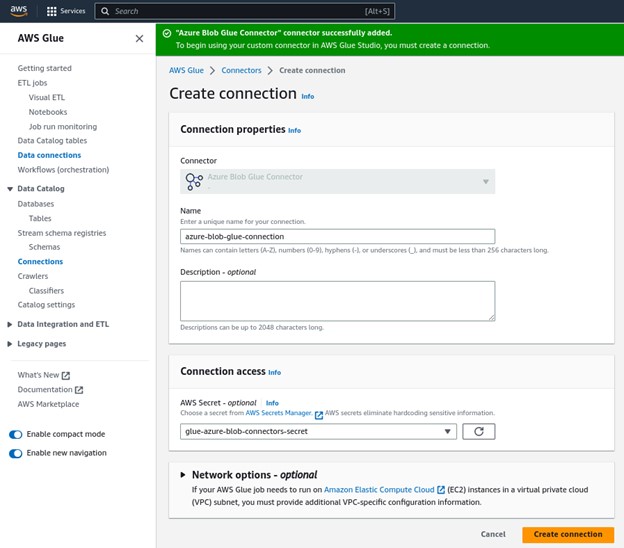This screenshot has width=624, height=548.
Task: Focus the top Search bar
Action: pyautogui.click(x=244, y=11)
